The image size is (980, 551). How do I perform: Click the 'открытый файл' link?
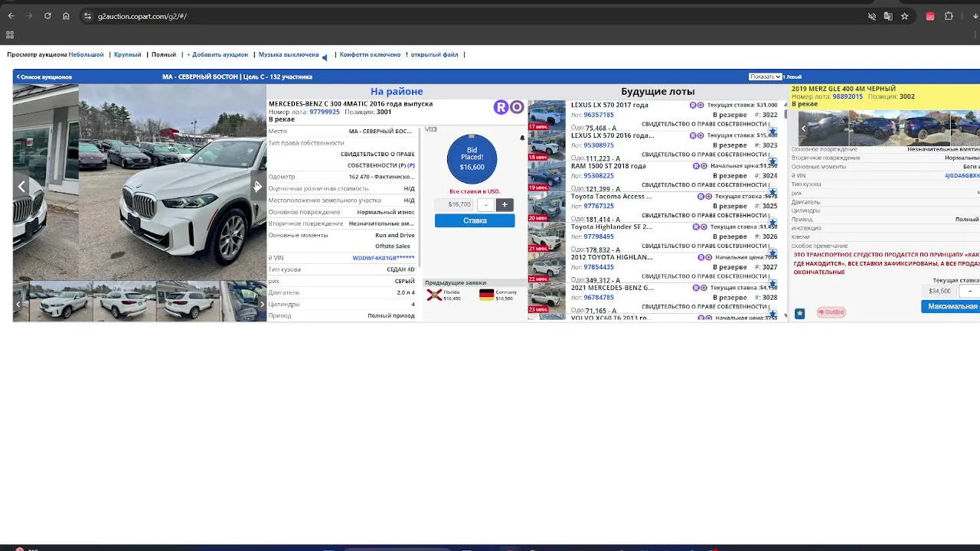click(434, 54)
